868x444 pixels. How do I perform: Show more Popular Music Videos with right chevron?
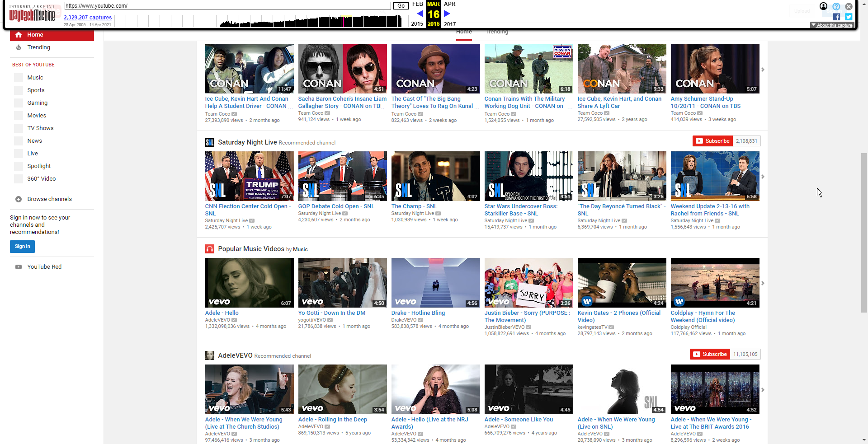(x=763, y=283)
